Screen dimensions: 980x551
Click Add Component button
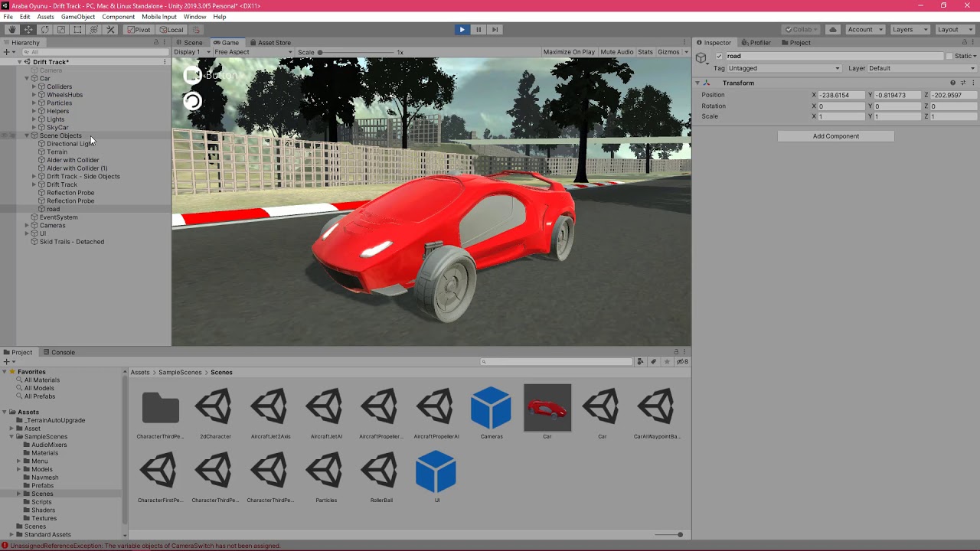[836, 136]
